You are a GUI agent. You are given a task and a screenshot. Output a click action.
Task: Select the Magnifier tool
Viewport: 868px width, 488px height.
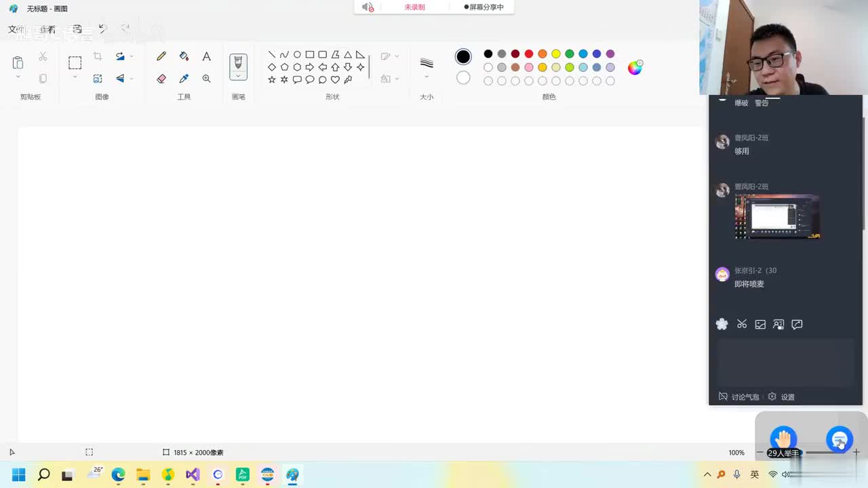[206, 79]
